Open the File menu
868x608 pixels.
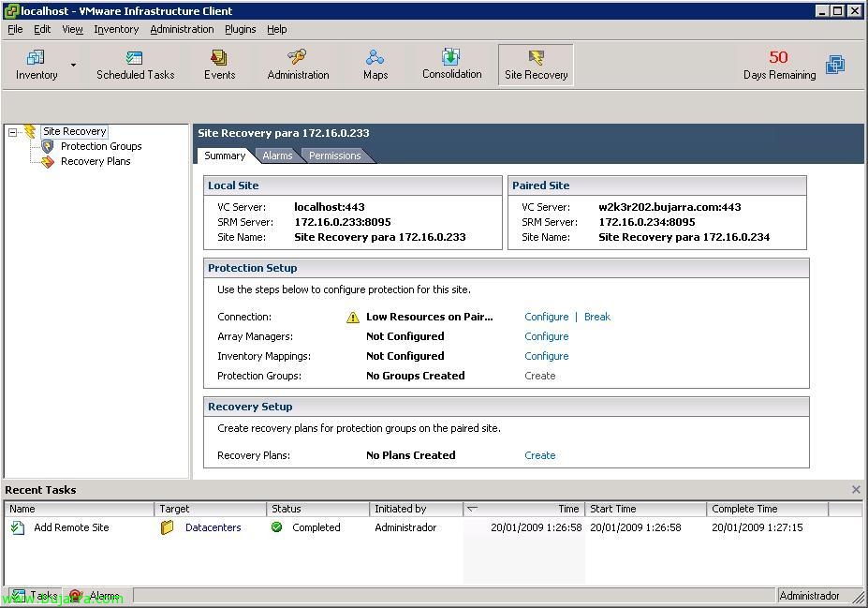[15, 29]
